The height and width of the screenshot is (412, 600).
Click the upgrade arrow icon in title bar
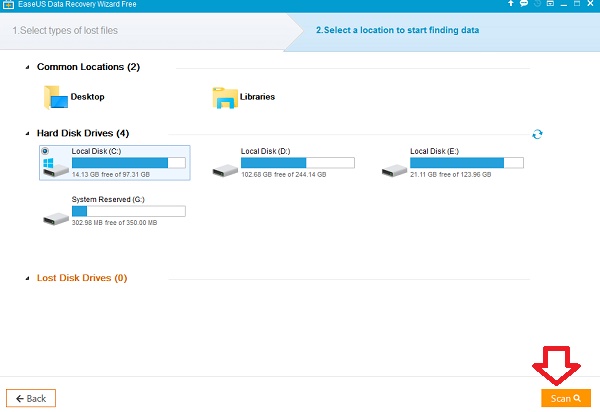(x=510, y=3)
